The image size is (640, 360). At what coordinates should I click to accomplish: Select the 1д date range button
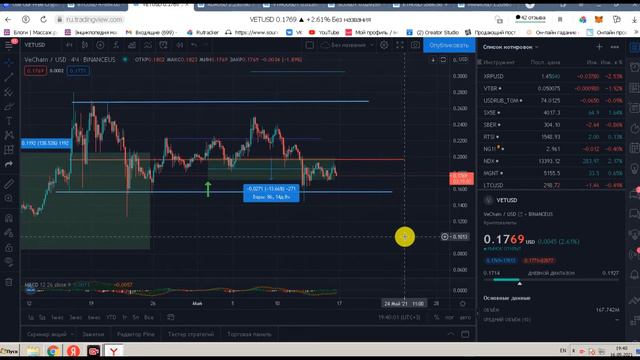click(31, 317)
